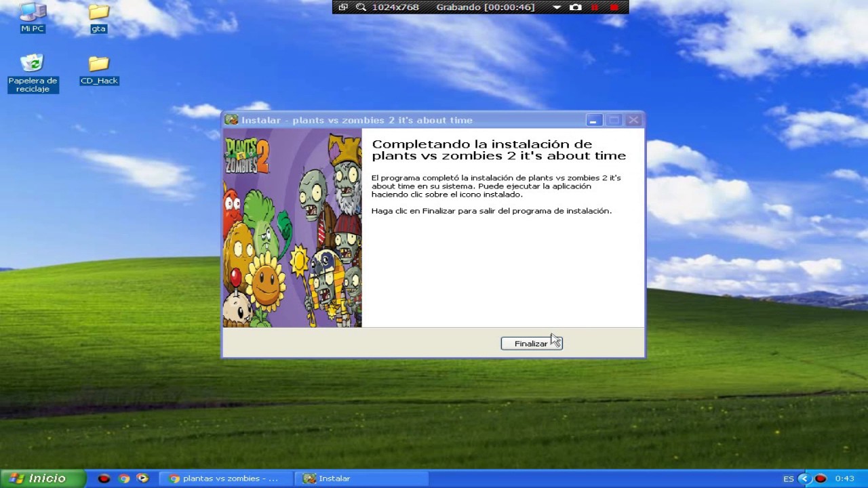This screenshot has height=488, width=868.
Task: Select the CD_Hack folder icon
Action: (99, 70)
